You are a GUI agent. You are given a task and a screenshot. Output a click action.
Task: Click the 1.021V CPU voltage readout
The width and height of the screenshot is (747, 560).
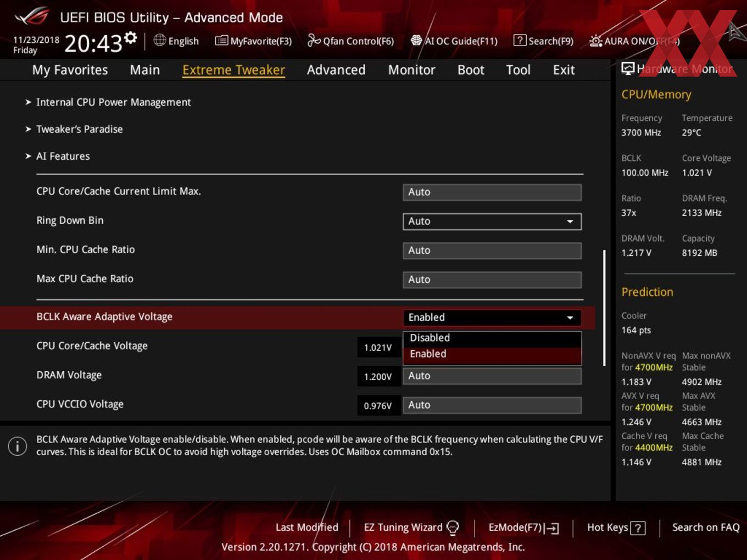pyautogui.click(x=378, y=348)
